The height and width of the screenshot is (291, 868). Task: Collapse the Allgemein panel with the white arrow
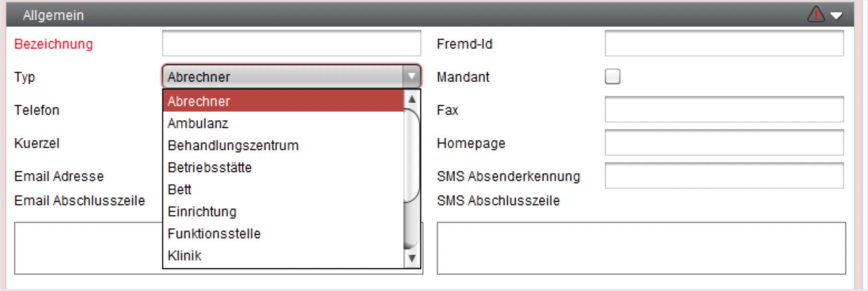836,16
